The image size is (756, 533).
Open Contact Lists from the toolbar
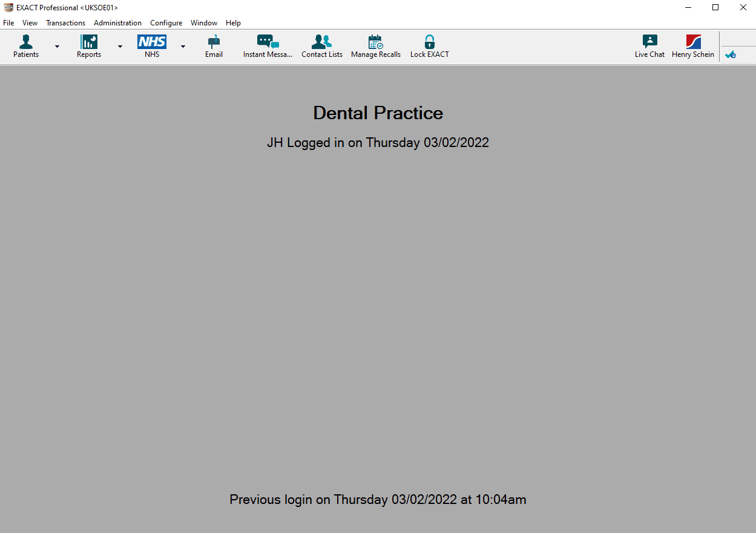(322, 47)
